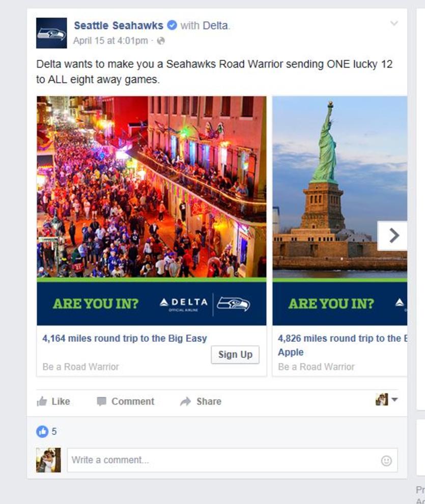
Task: Click the blue like reaction count icon
Action: pos(42,431)
